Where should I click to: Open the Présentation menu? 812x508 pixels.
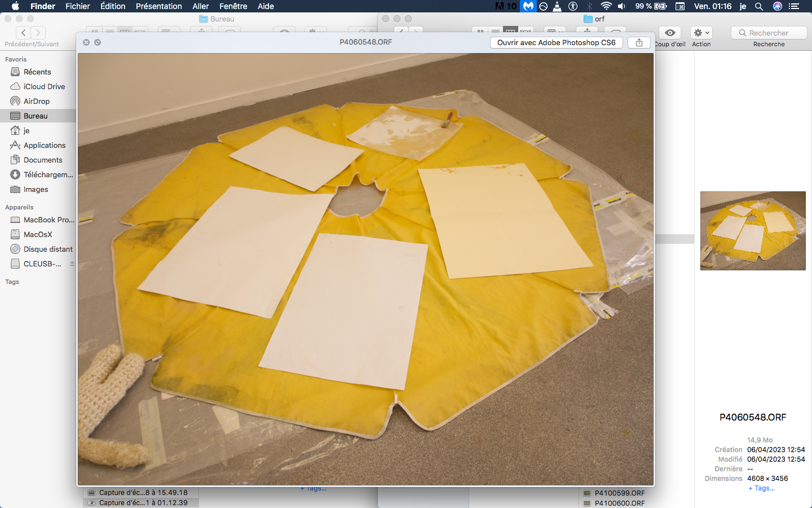pyautogui.click(x=158, y=6)
